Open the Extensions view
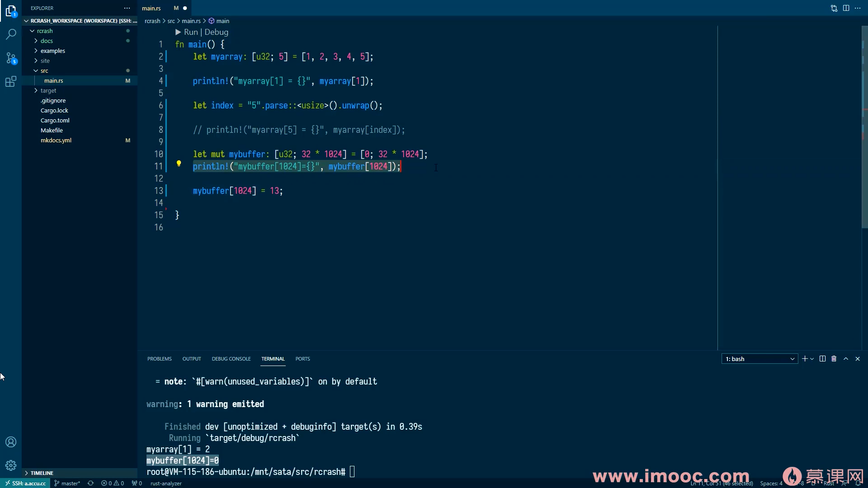Screen dimensions: 868x488 [x=11, y=81]
